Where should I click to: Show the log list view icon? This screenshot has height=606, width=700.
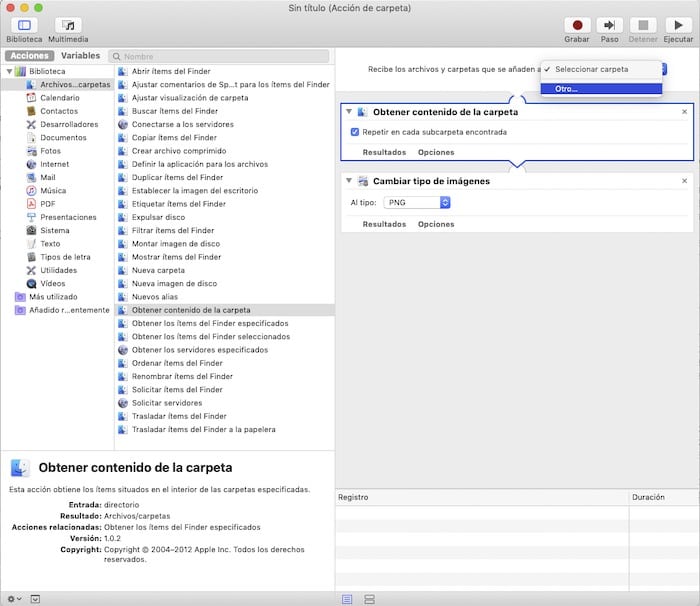tap(347, 598)
